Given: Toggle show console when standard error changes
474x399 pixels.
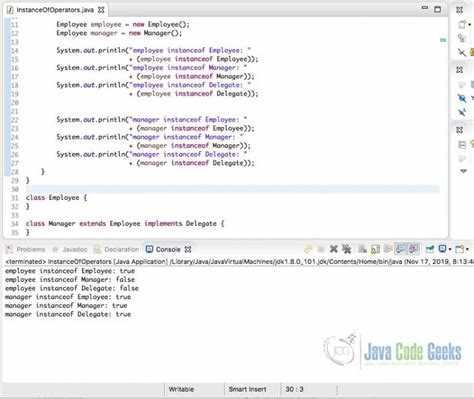Looking at the screenshot, I should [413, 249].
